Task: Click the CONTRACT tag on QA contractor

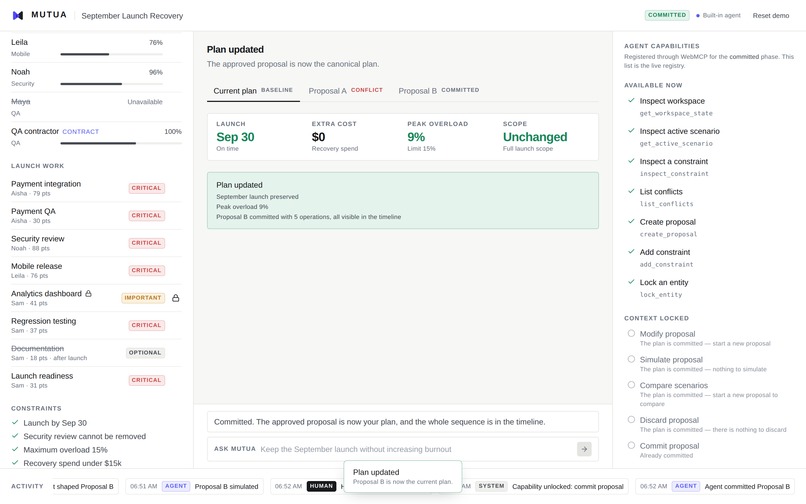Action: (x=80, y=132)
